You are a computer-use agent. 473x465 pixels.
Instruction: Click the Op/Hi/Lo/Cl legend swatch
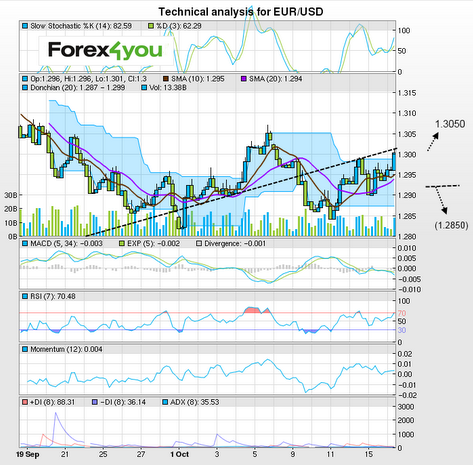pyautogui.click(x=25, y=79)
